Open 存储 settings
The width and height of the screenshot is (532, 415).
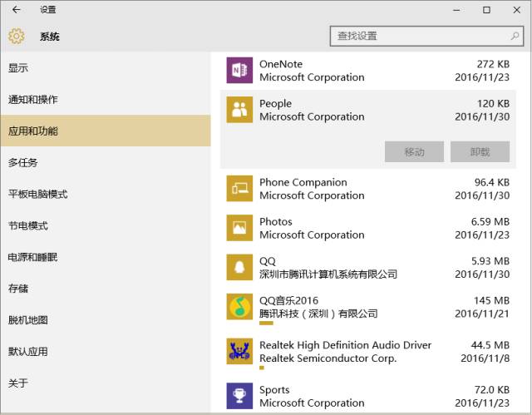pyautogui.click(x=106, y=289)
